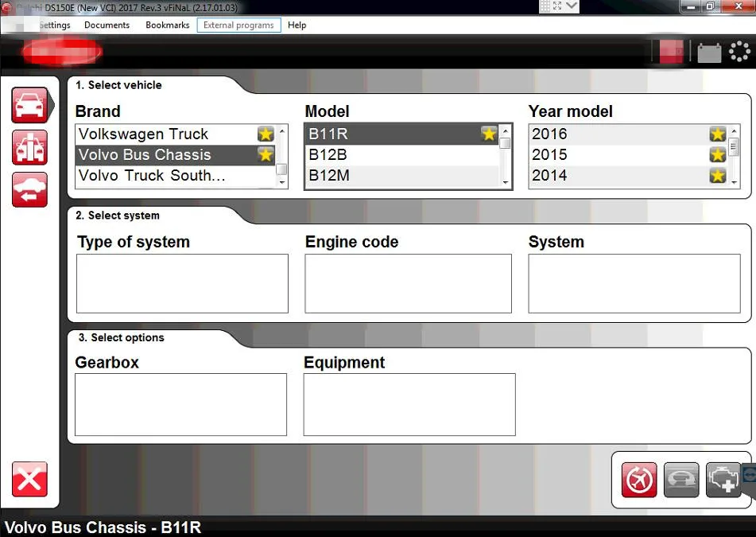Screen dimensions: 756x537
Task: Click the red X exit icon
Action: click(29, 479)
